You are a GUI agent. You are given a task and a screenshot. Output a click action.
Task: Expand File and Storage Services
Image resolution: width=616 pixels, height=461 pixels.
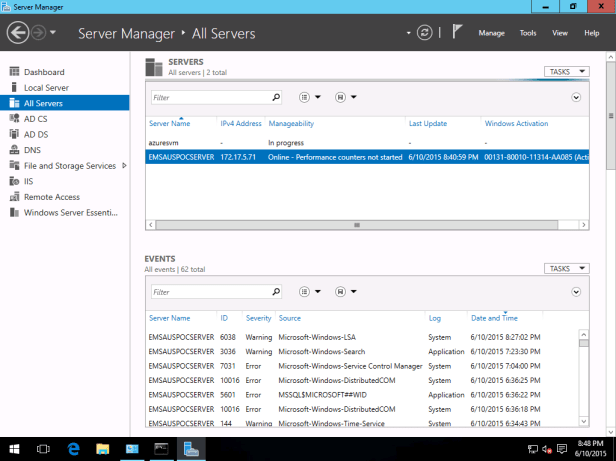click(x=124, y=165)
